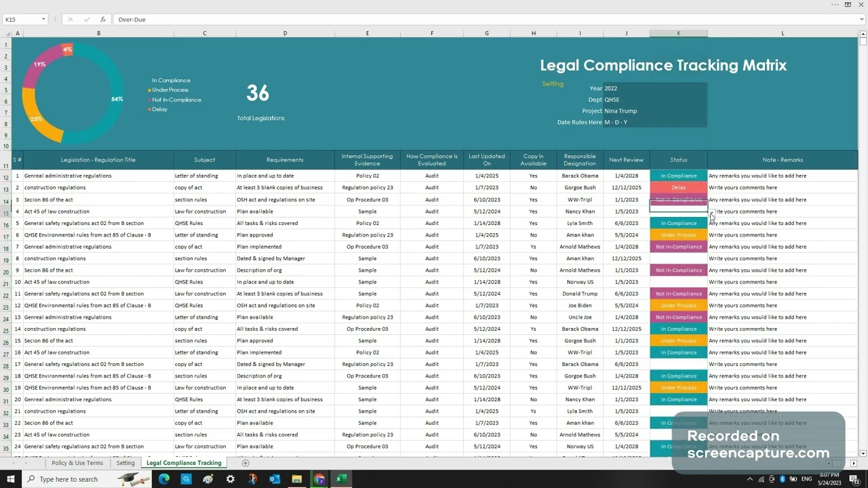This screenshot has width=868, height=488.
Task: Click the Ribbon Display Options icon
Action: click(x=848, y=5)
